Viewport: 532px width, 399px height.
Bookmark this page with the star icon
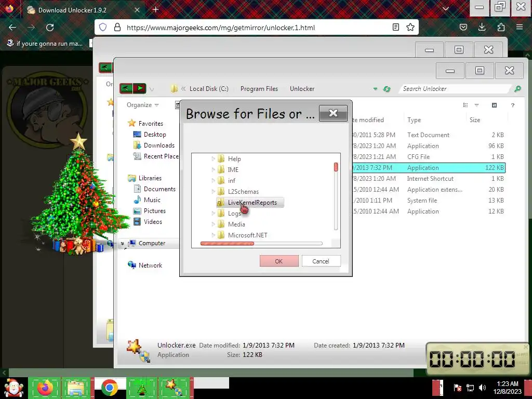(410, 28)
